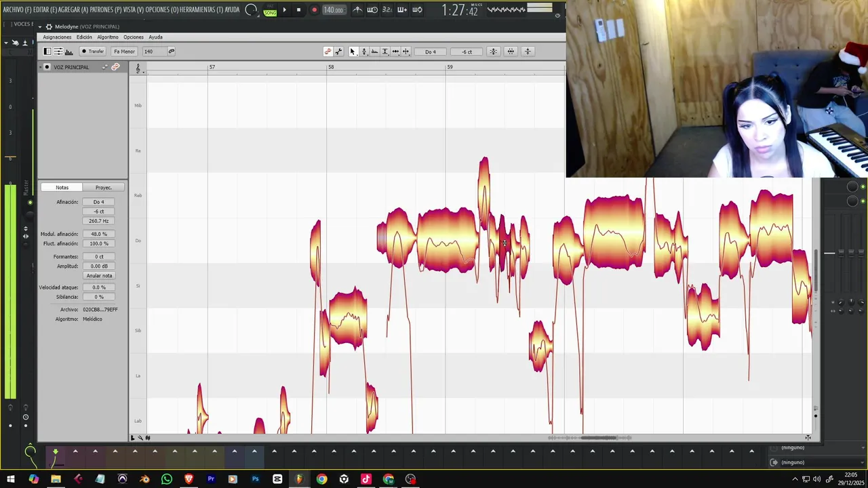Click the Anular nota button
The image size is (868, 488).
(x=99, y=276)
